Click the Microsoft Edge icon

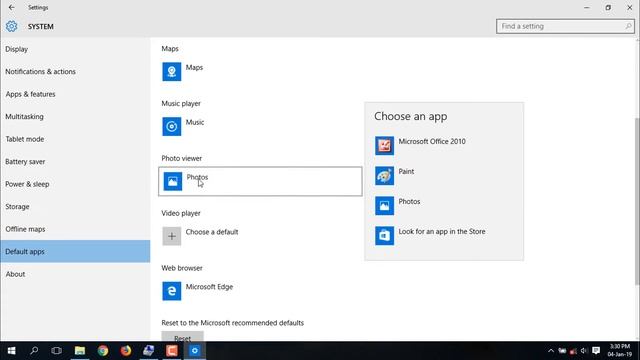point(171,291)
